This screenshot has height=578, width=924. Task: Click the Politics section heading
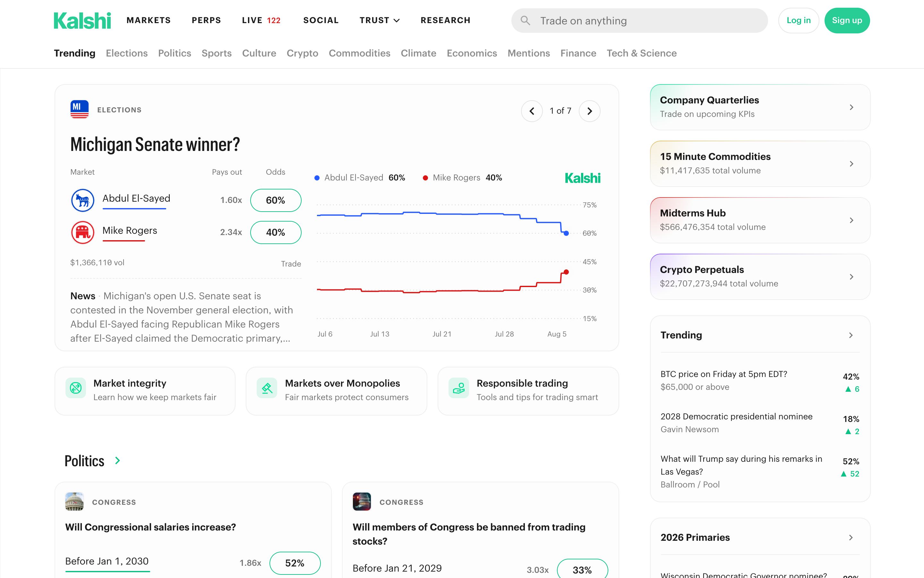[x=84, y=461]
